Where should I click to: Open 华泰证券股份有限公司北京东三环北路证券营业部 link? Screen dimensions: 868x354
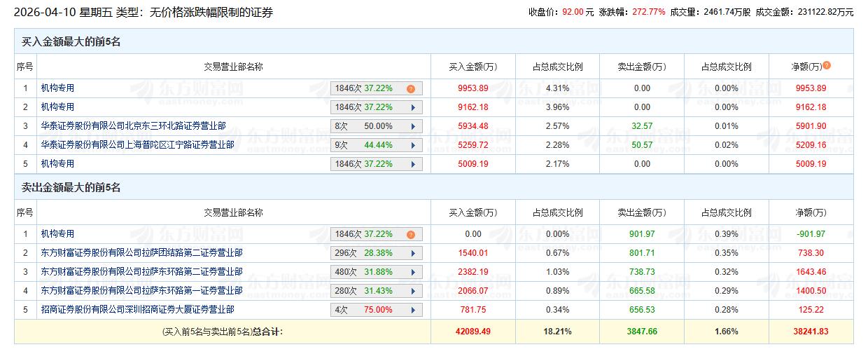tap(133, 126)
